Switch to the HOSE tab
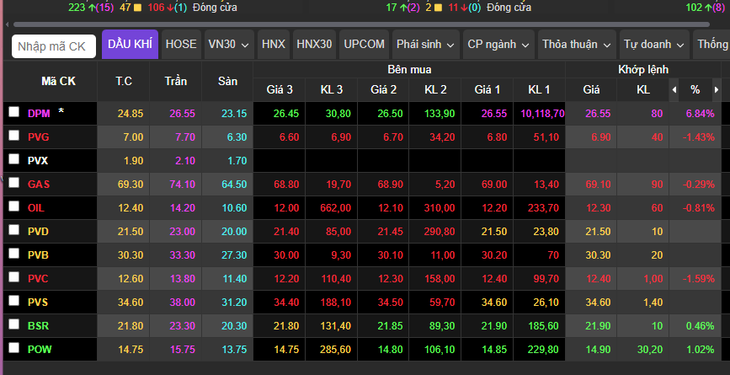The image size is (730, 375). pyautogui.click(x=181, y=45)
